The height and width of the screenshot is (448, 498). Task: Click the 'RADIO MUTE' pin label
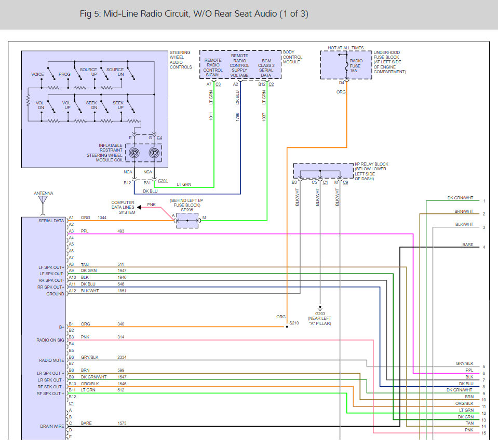pyautogui.click(x=51, y=360)
